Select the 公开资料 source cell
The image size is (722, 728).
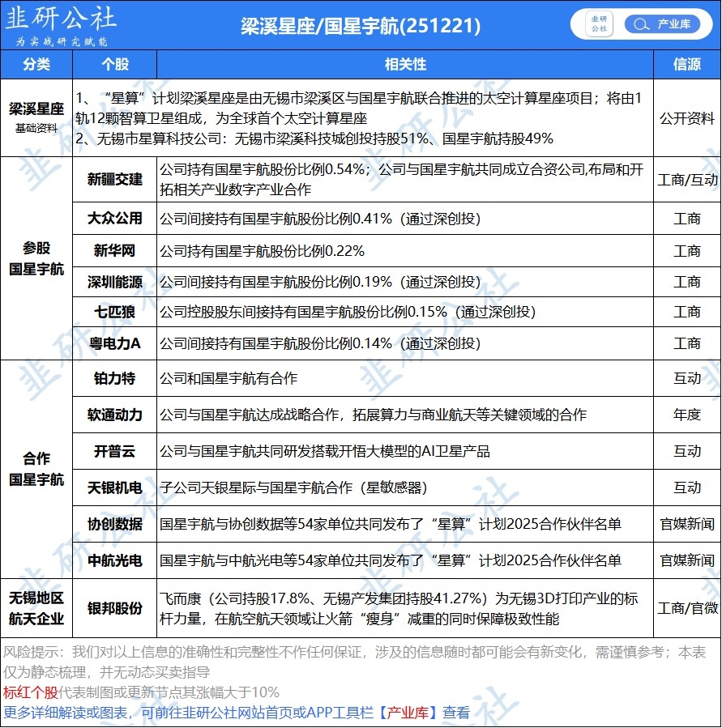pyautogui.click(x=686, y=118)
